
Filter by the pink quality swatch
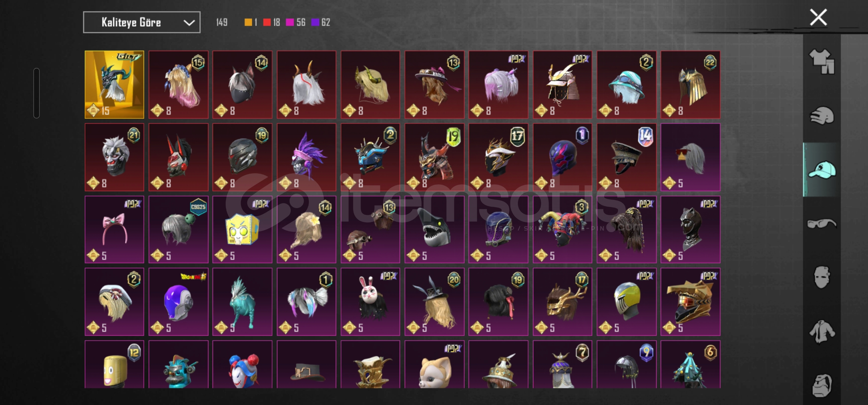pyautogui.click(x=290, y=22)
